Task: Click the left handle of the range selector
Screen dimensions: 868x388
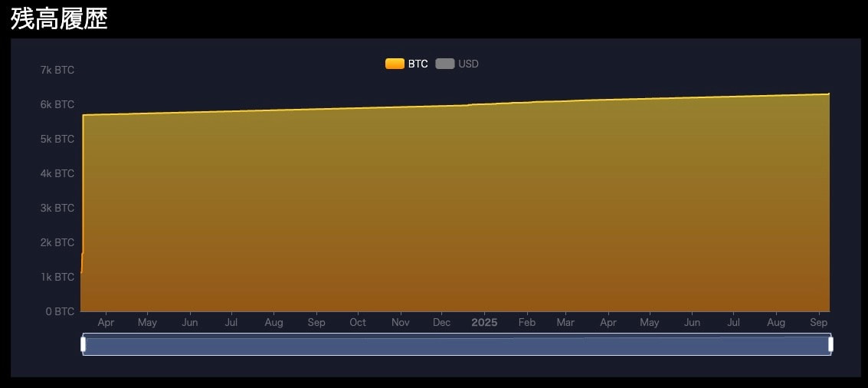Action: point(84,345)
